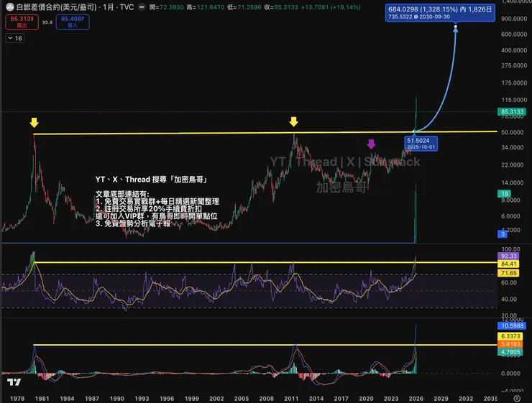Select the green 18 axis label
The width and height of the screenshot is (532, 403).
point(504,193)
